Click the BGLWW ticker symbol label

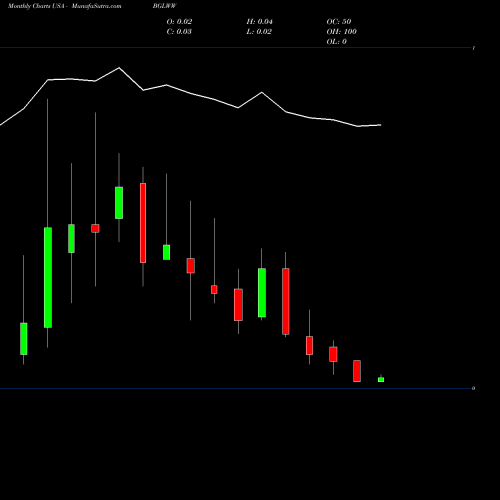[x=165, y=6]
